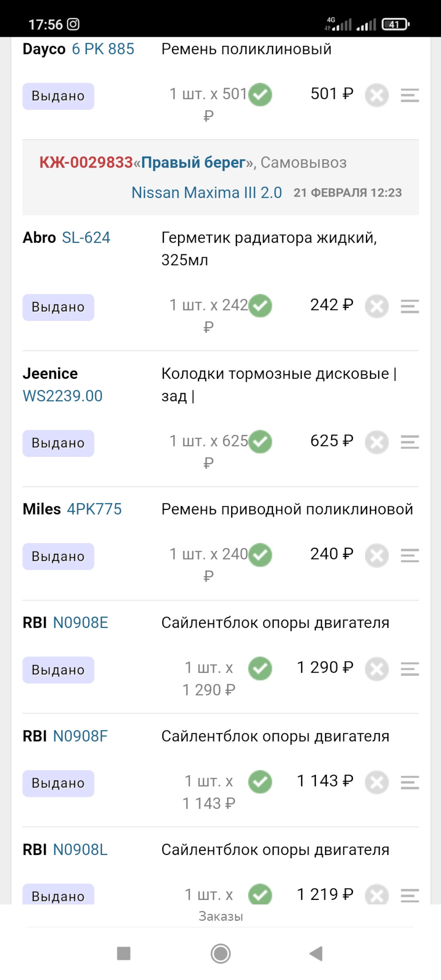
Task: Open the row menu for Abro SL-624
Action: pyautogui.click(x=409, y=306)
